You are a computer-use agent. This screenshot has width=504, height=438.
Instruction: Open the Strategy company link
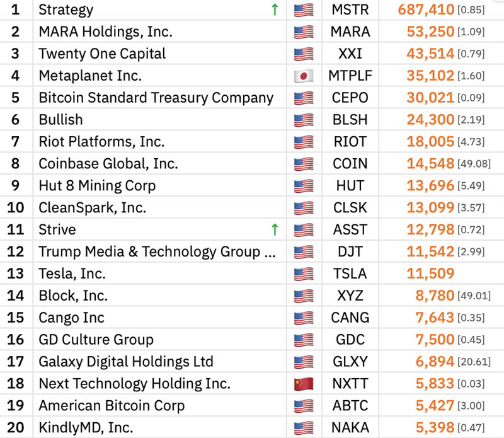66,10
